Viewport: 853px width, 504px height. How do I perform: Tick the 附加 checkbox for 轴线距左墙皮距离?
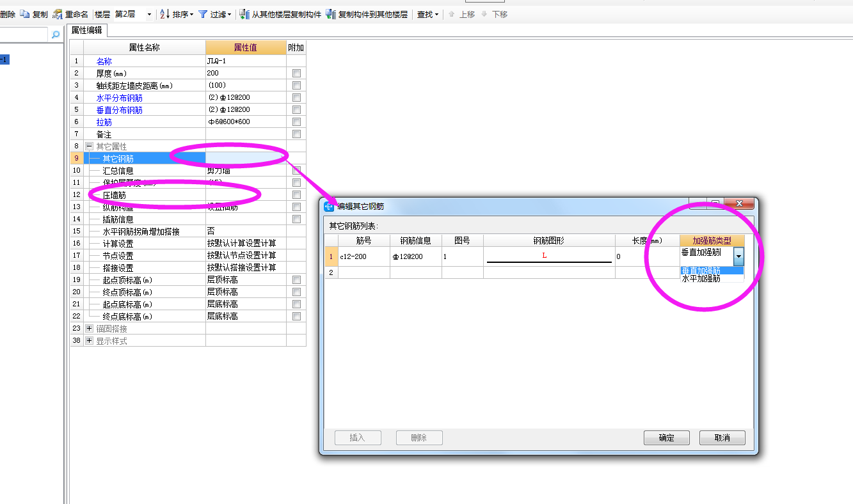[x=296, y=86]
